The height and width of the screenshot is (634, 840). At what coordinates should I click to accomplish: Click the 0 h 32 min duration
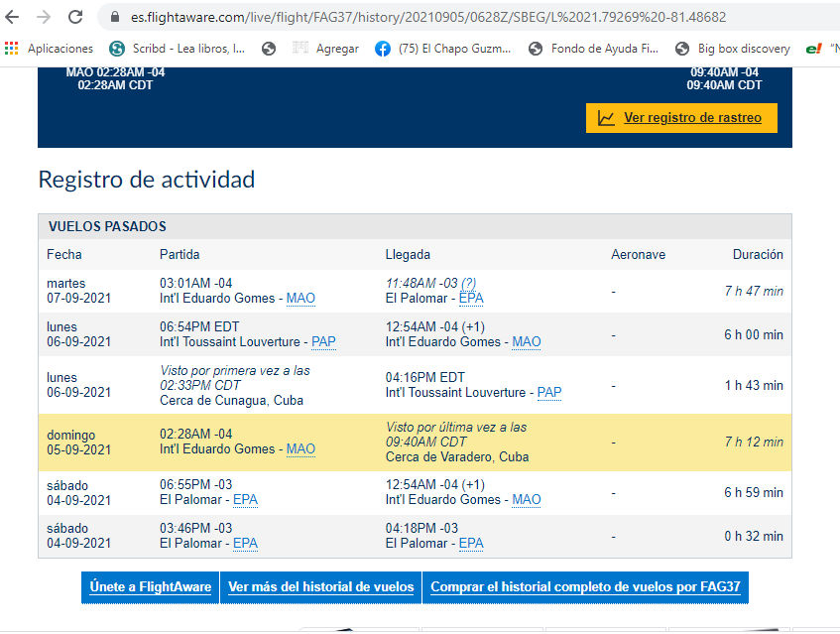[754, 537]
